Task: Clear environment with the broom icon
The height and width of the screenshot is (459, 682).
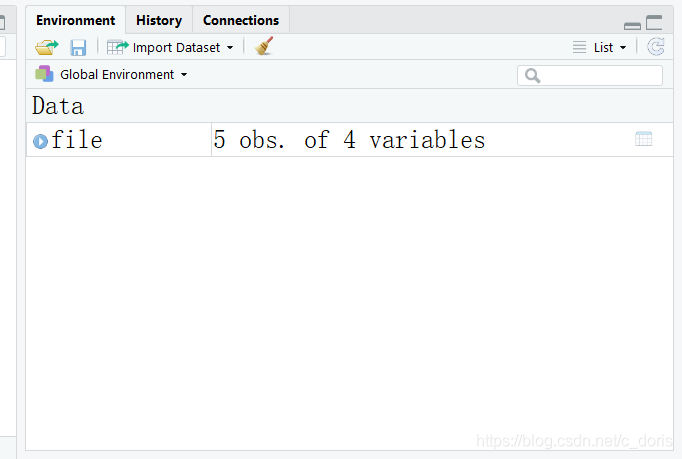Action: [x=264, y=46]
